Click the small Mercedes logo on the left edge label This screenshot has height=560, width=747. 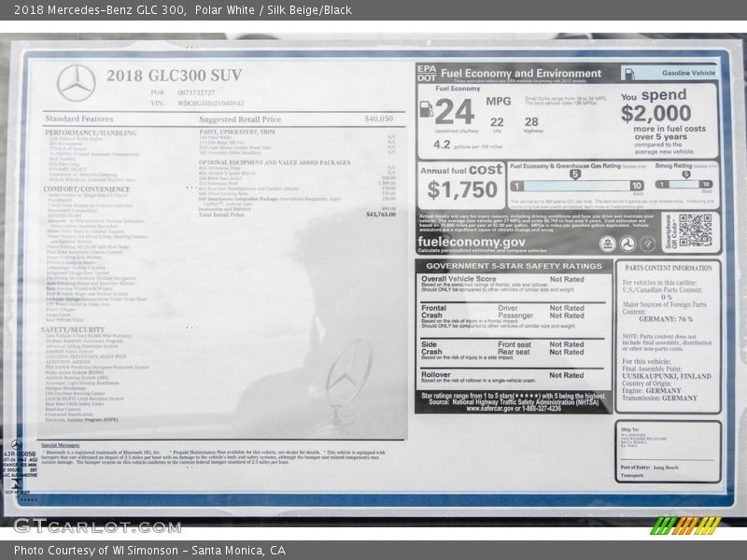[16, 445]
